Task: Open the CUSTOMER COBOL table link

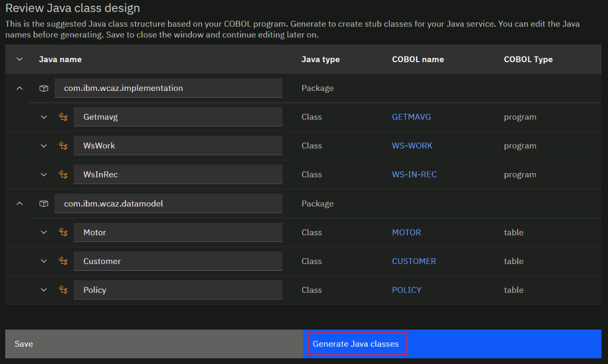Action: click(x=414, y=261)
